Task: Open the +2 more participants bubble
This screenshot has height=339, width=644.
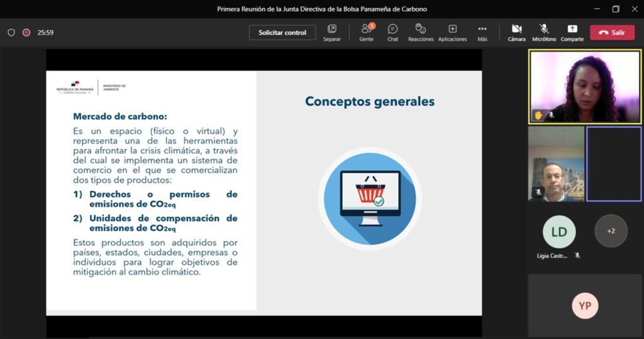Action: pos(611,231)
